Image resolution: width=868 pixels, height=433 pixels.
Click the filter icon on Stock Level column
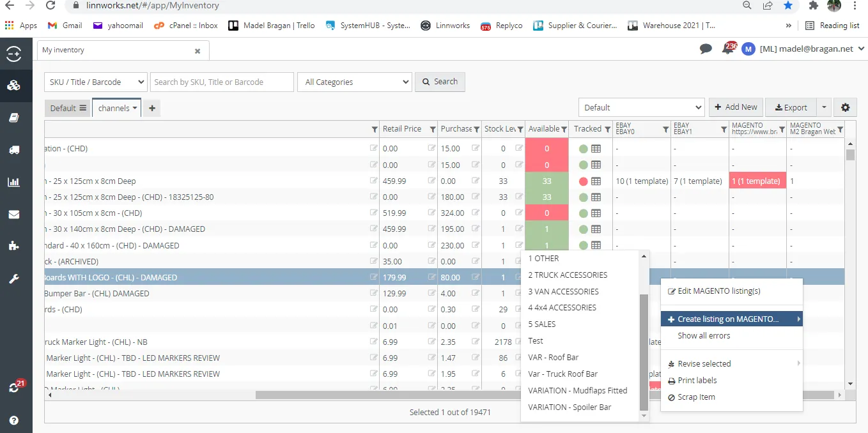point(520,129)
